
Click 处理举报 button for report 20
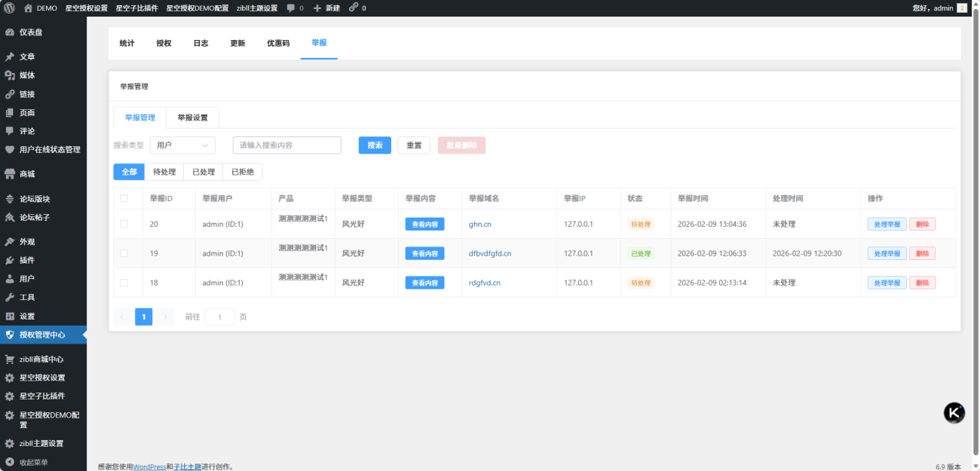coord(887,224)
